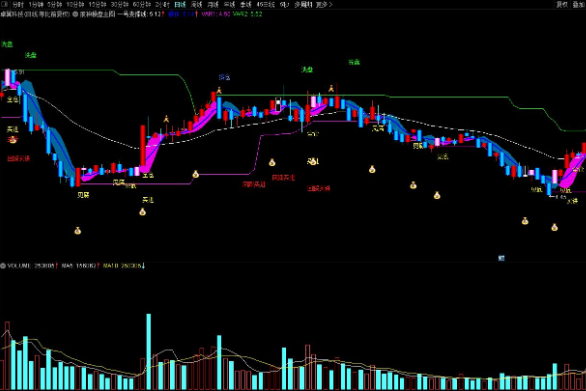Switch to the 1分钟 period tab

pos(36,4)
